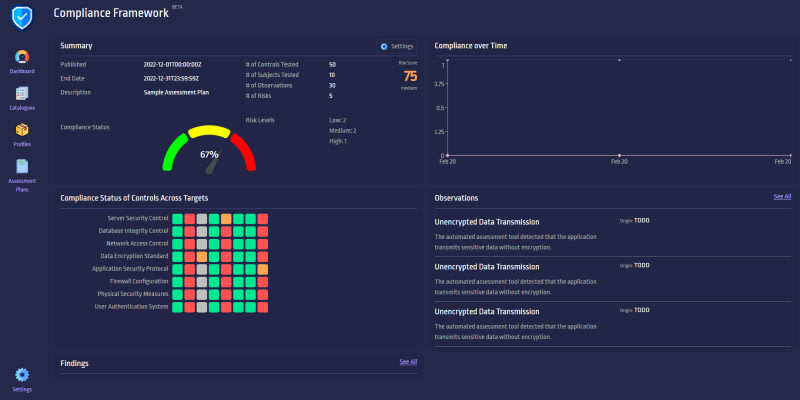The width and height of the screenshot is (800, 400).
Task: Open the Catalogues sidebar icon
Action: [22, 93]
